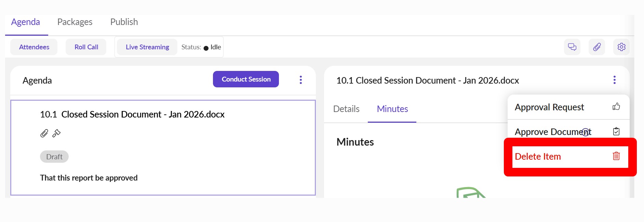Open the Publish tab
Image resolution: width=644 pixels, height=222 pixels.
(x=124, y=22)
